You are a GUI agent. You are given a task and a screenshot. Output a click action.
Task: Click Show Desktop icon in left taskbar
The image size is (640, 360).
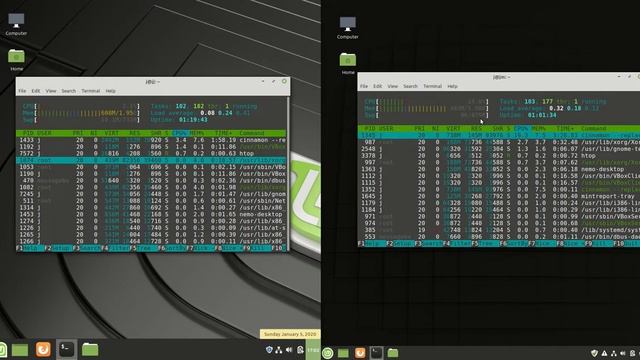[20, 350]
